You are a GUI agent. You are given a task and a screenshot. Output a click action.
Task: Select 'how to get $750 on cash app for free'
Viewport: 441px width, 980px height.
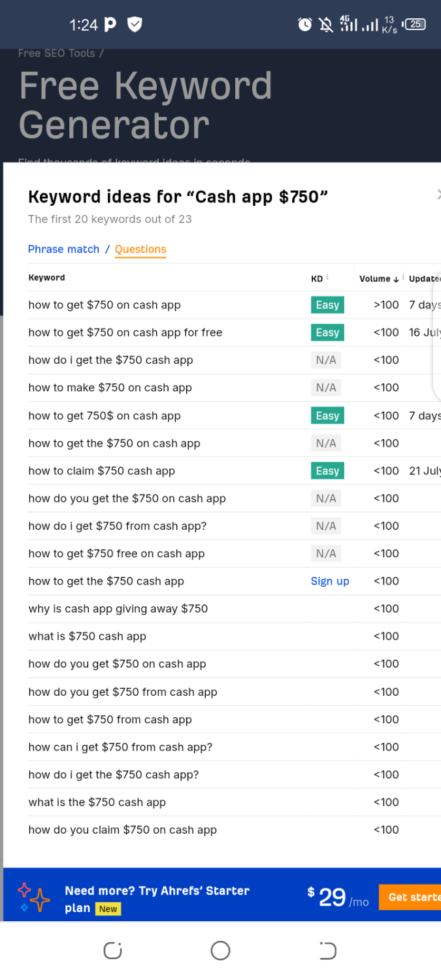click(x=125, y=333)
